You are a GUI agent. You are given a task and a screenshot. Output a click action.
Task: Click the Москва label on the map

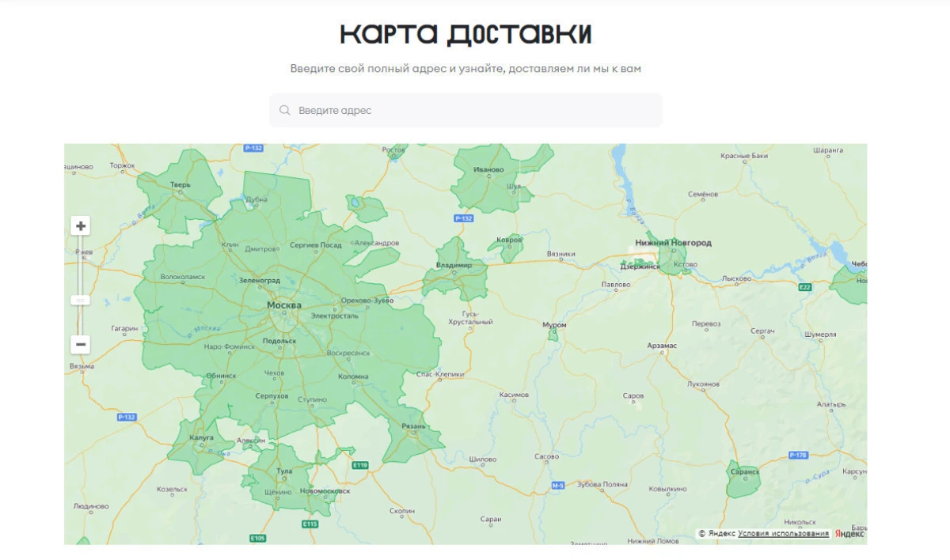pyautogui.click(x=283, y=305)
